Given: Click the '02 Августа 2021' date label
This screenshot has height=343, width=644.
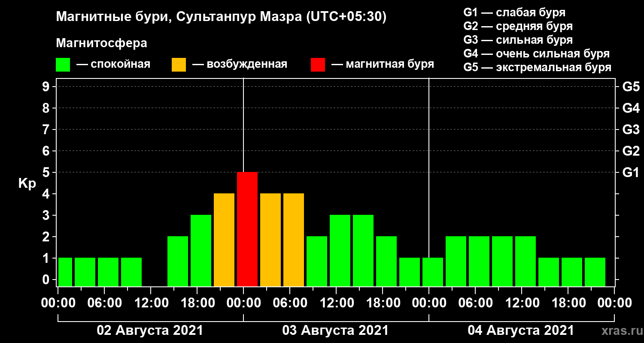Looking at the screenshot, I should coord(150,331).
